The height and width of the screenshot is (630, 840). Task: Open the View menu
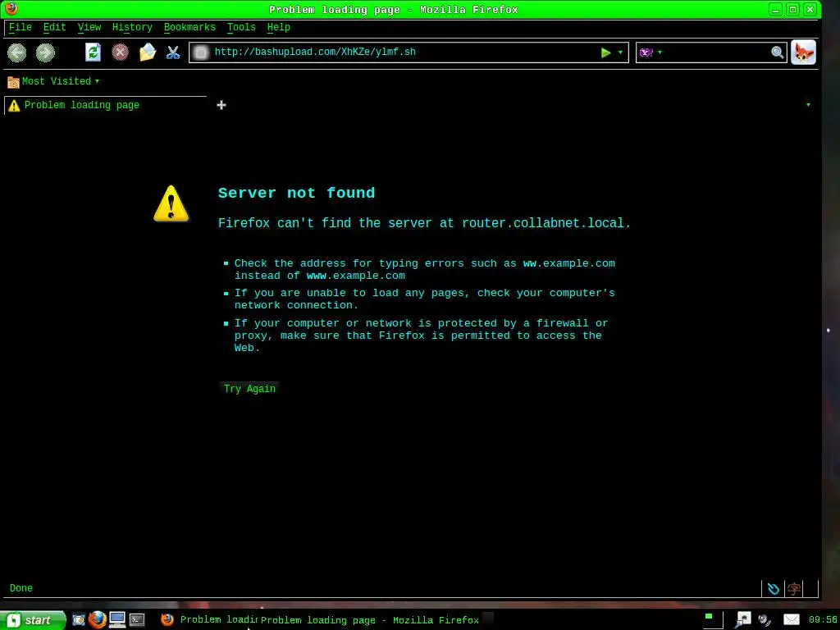point(89,27)
